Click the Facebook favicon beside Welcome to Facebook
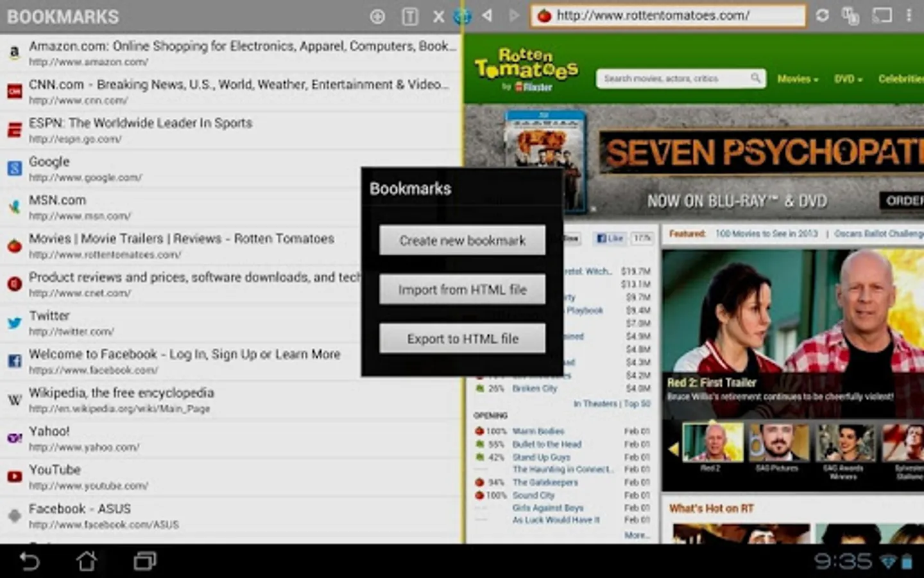 click(x=14, y=361)
